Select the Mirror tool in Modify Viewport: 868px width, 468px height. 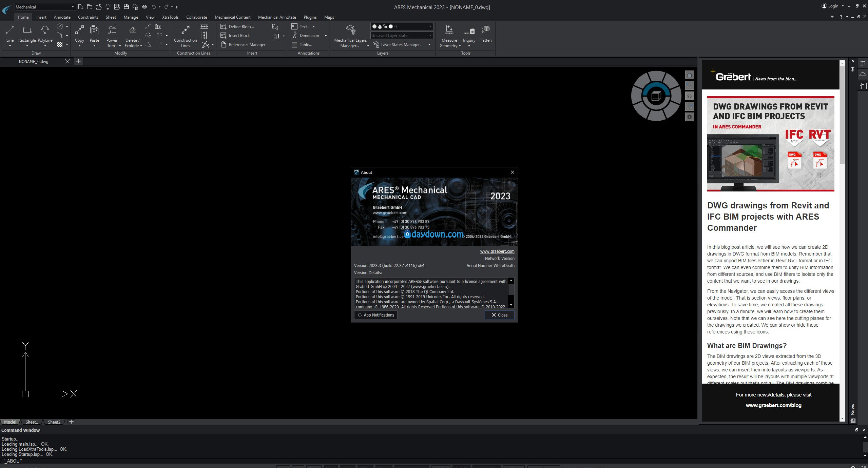[x=148, y=44]
